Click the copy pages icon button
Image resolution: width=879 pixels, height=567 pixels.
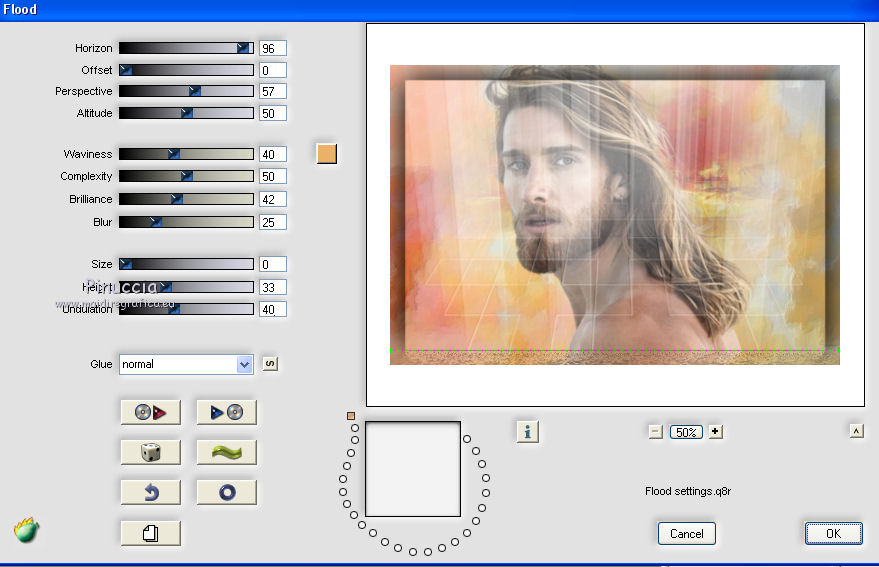(x=151, y=533)
